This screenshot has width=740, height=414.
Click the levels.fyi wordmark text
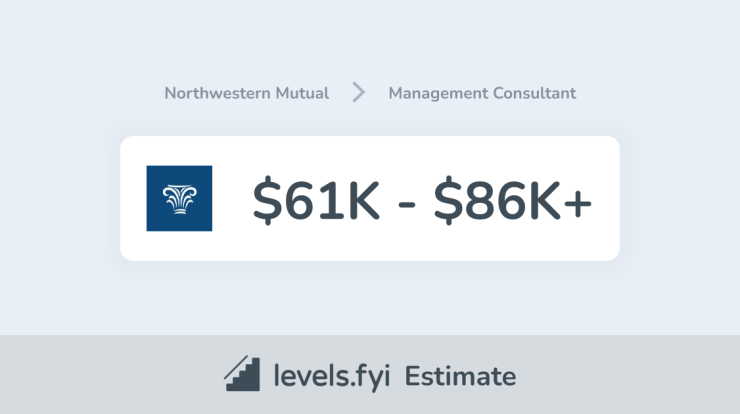(332, 376)
